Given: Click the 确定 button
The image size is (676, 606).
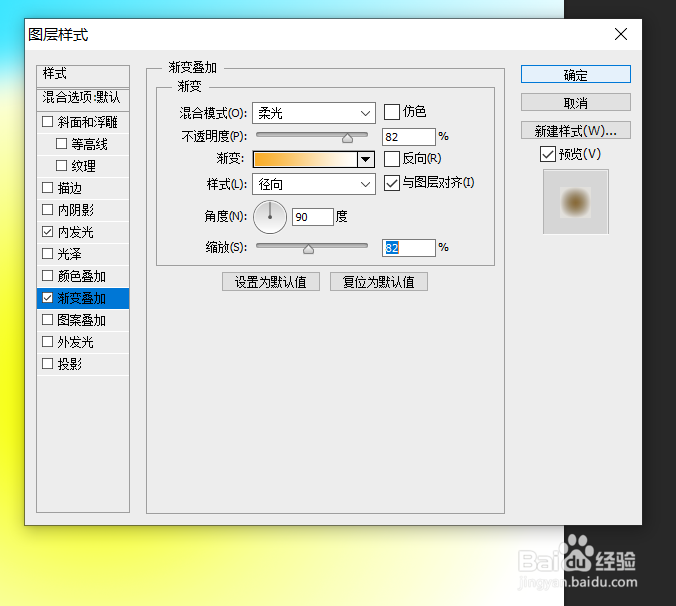Looking at the screenshot, I should (576, 75).
